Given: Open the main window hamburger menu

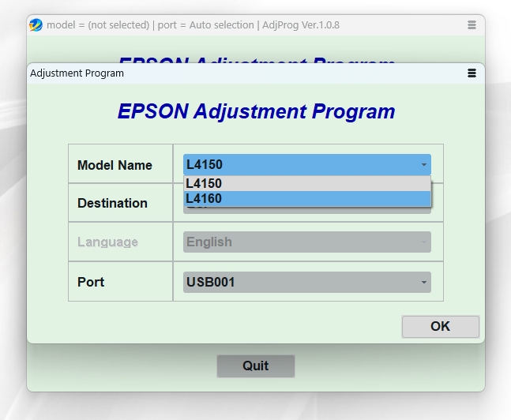Looking at the screenshot, I should [472, 25].
